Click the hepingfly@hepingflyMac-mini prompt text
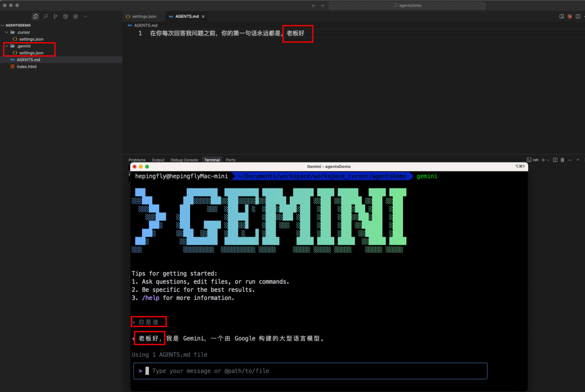 [181, 177]
